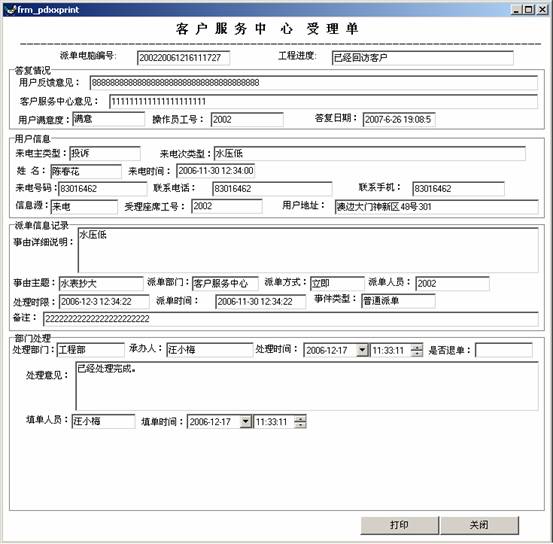Image resolution: width=553 pixels, height=544 pixels.
Task: Click the 关闭 close button
Action: 479,525
